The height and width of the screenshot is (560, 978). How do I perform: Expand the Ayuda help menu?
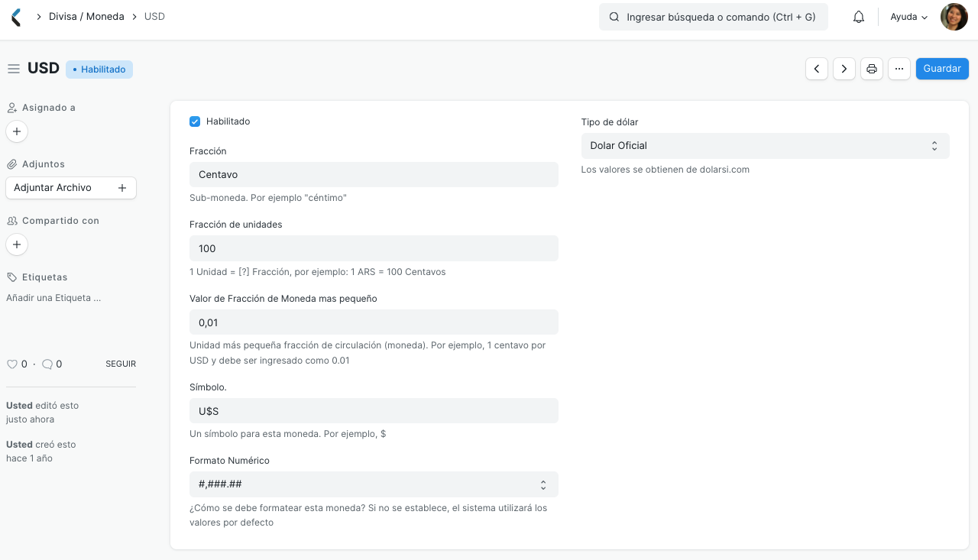pos(909,17)
